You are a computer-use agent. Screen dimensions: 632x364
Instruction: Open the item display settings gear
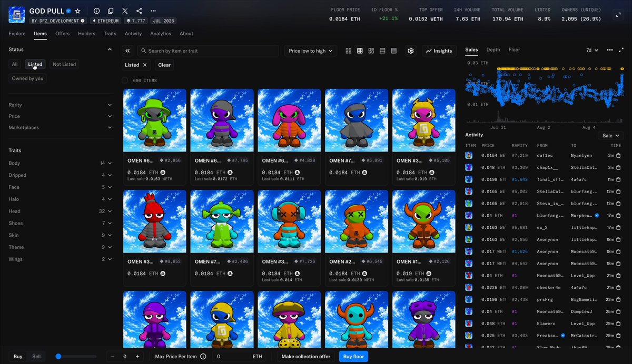coord(411,50)
